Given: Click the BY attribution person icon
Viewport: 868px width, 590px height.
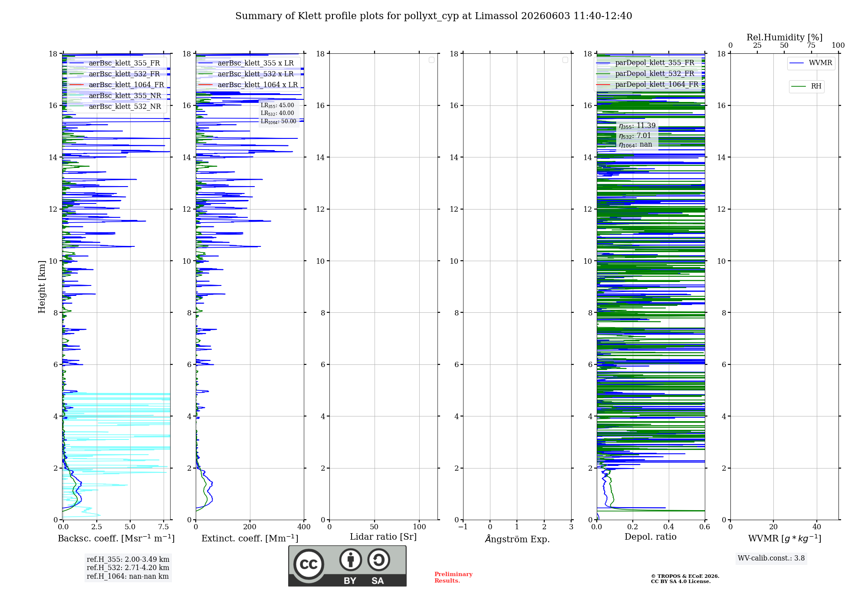Looking at the screenshot, I should pyautogui.click(x=350, y=560).
